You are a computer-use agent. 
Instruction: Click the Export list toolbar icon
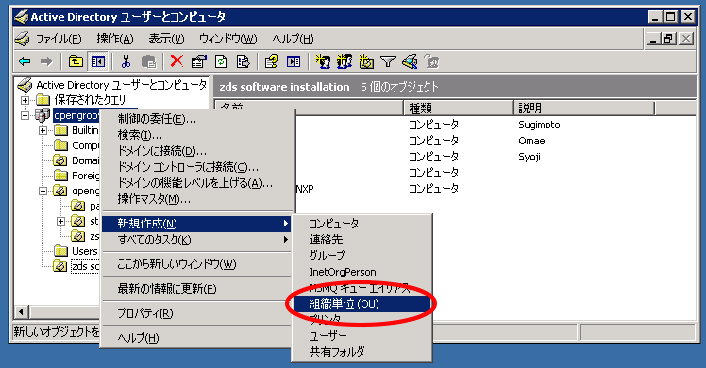[x=243, y=61]
